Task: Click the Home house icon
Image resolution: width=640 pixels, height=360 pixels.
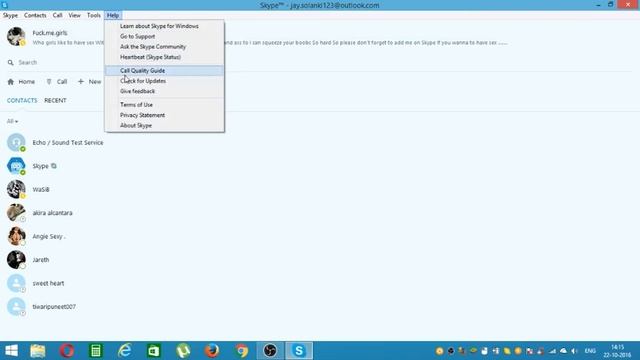Action: [x=11, y=82]
